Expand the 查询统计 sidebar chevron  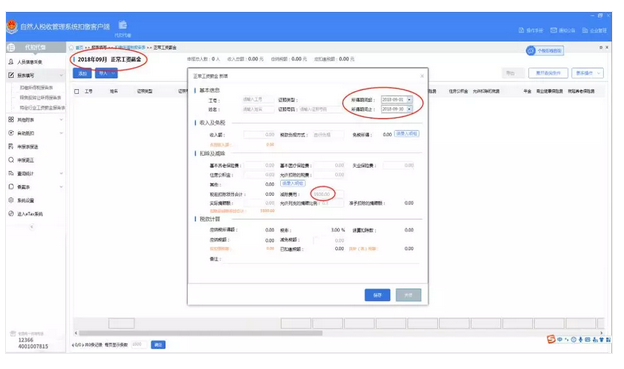coord(61,173)
